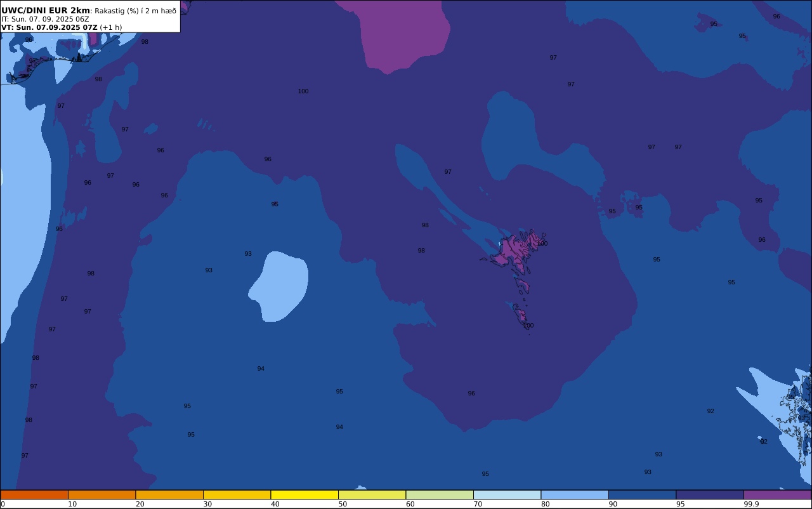
Task: Click the '90' tick label under the colorbar
Action: pos(613,504)
